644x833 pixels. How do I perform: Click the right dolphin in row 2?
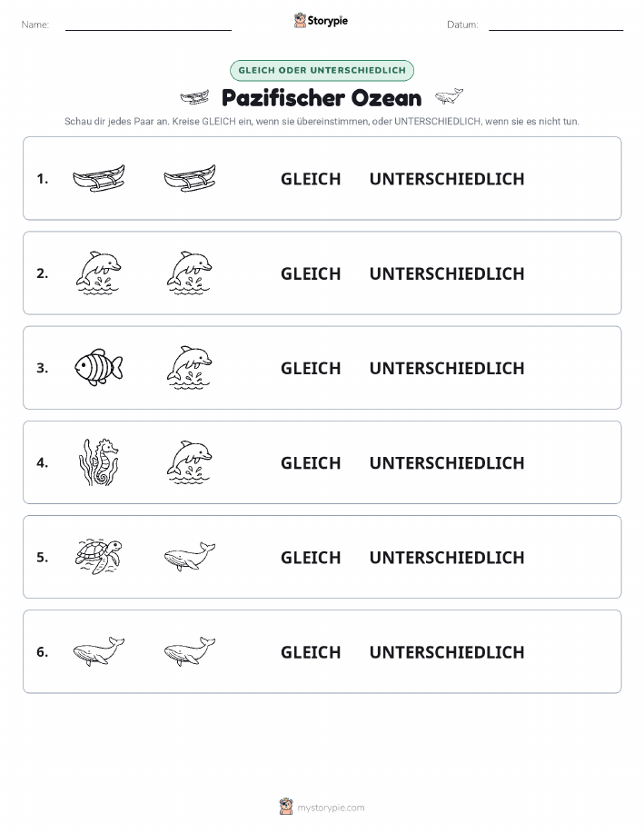tap(190, 273)
